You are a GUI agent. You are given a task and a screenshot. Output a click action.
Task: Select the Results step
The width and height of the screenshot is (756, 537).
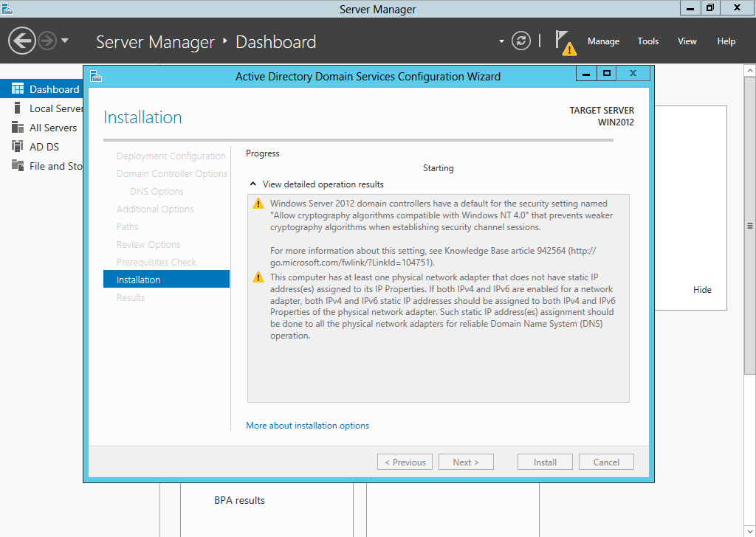(x=131, y=298)
